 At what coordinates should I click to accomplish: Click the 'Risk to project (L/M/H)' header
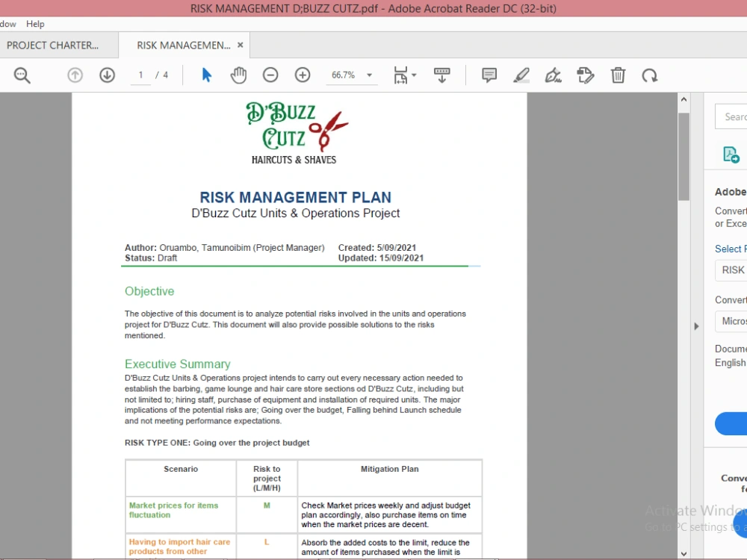click(267, 478)
